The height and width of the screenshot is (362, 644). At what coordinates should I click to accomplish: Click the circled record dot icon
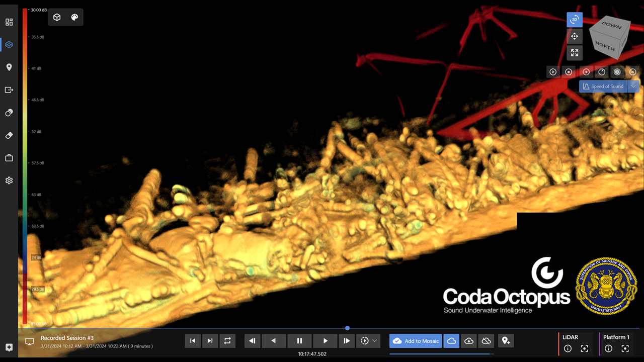tap(586, 72)
